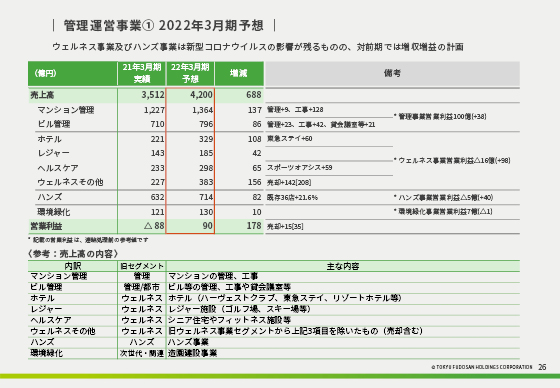Click the change value '688'
The height and width of the screenshot is (388, 560).
tap(254, 95)
